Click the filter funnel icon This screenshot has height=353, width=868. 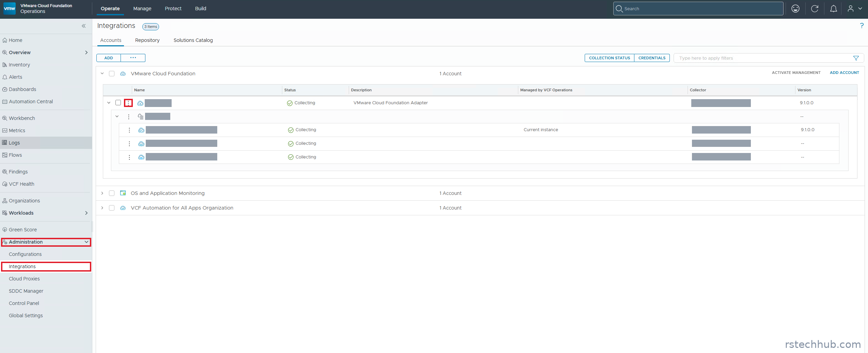pos(856,58)
